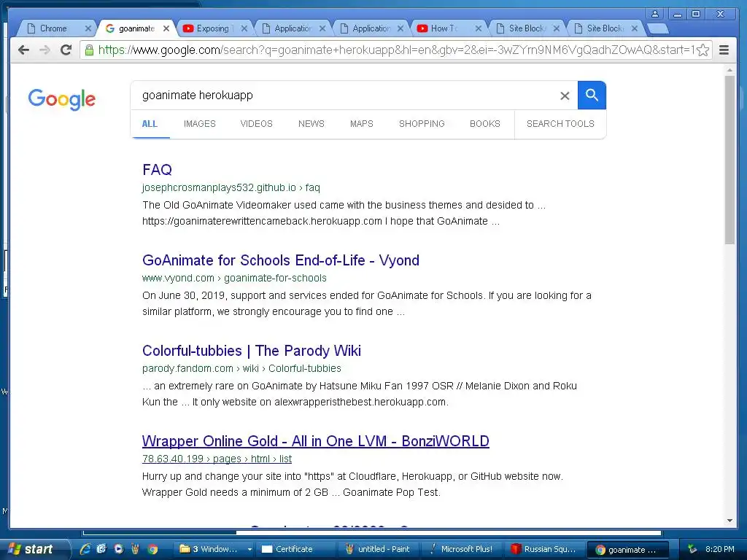The width and height of the screenshot is (747, 560).
Task: Select the MAPS search filter
Action: pos(362,124)
